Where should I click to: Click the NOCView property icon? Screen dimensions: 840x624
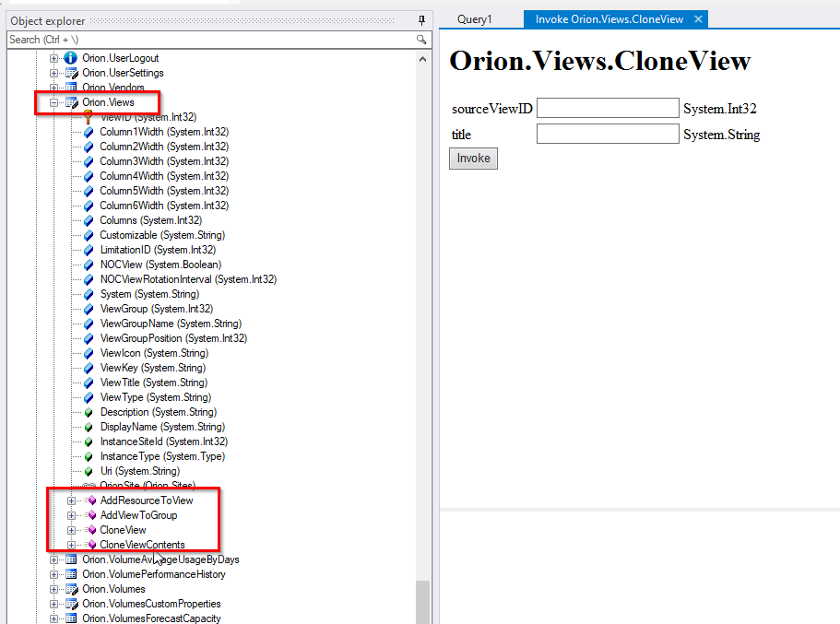(89, 265)
